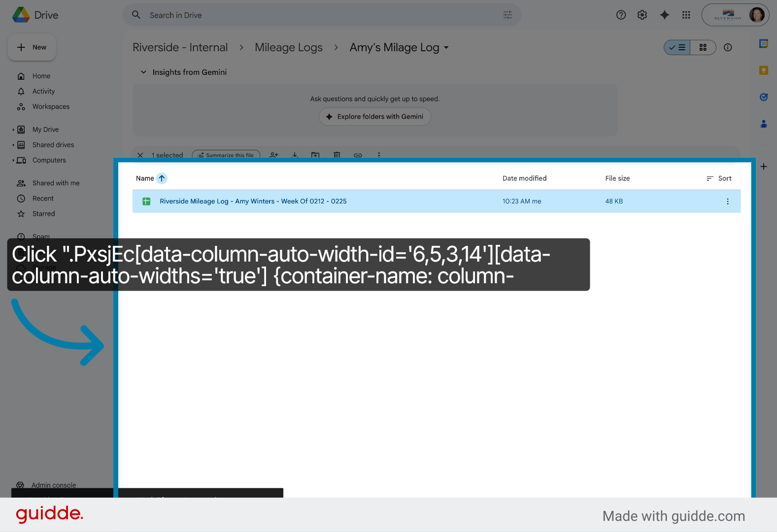This screenshot has width=777, height=532.
Task: Open Recent in the sidebar
Action: [x=43, y=198]
